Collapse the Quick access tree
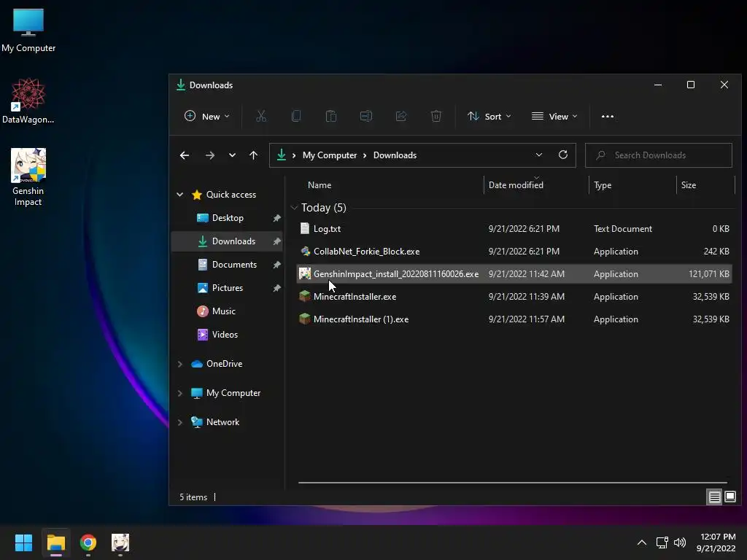The width and height of the screenshot is (747, 560). tap(180, 194)
